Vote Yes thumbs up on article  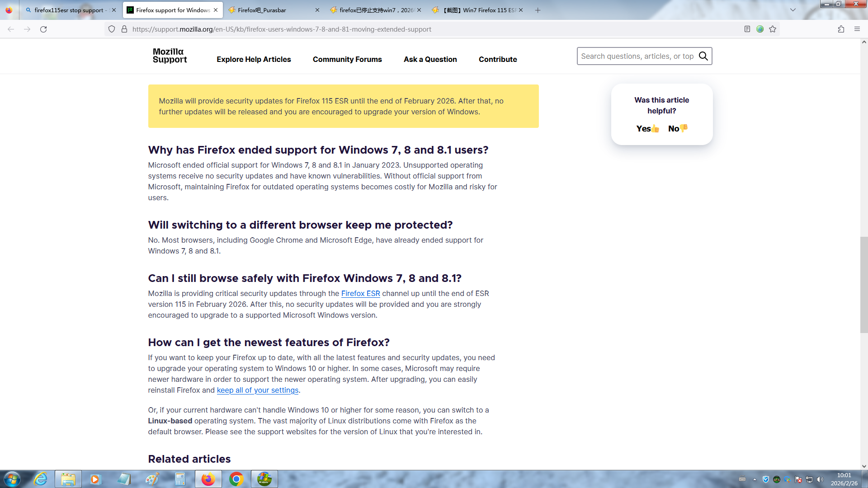[647, 129]
